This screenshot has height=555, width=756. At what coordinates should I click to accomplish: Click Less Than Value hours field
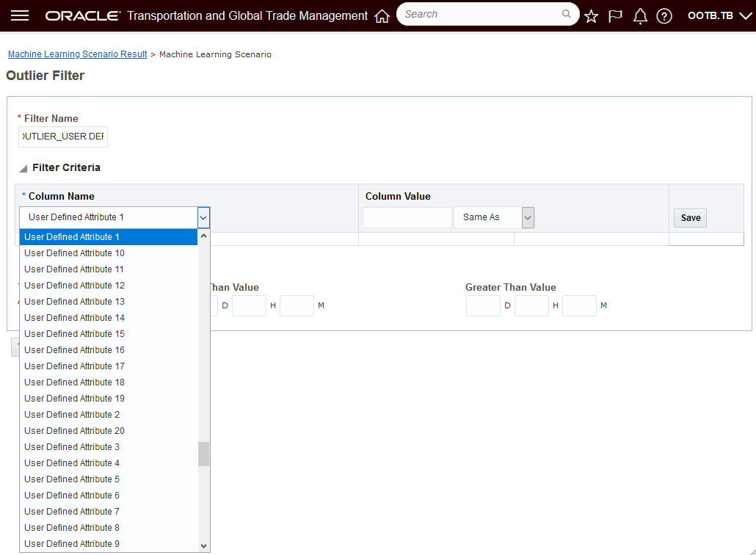(249, 305)
